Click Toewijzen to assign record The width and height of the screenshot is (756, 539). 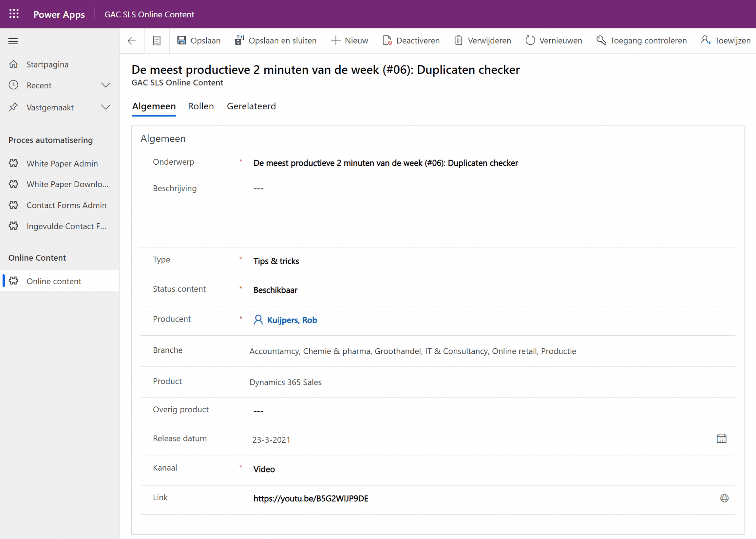pos(726,41)
